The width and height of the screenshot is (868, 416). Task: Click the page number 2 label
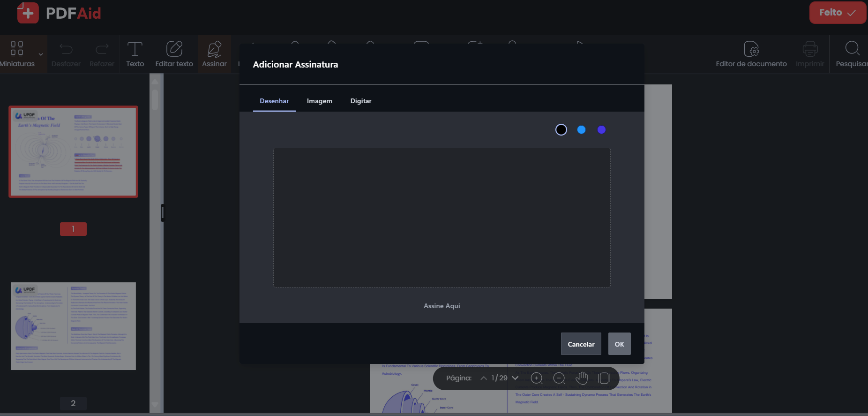(73, 403)
